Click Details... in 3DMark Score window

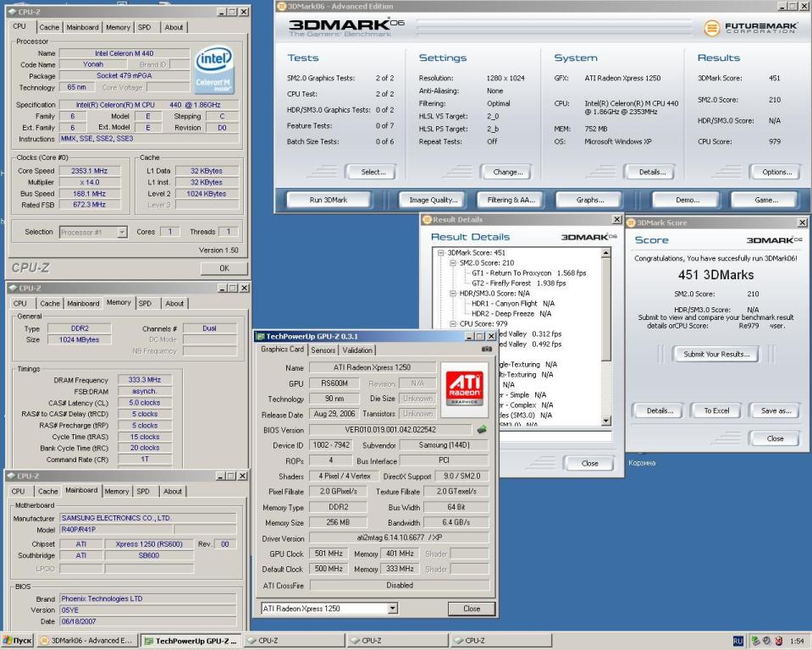coord(660,410)
